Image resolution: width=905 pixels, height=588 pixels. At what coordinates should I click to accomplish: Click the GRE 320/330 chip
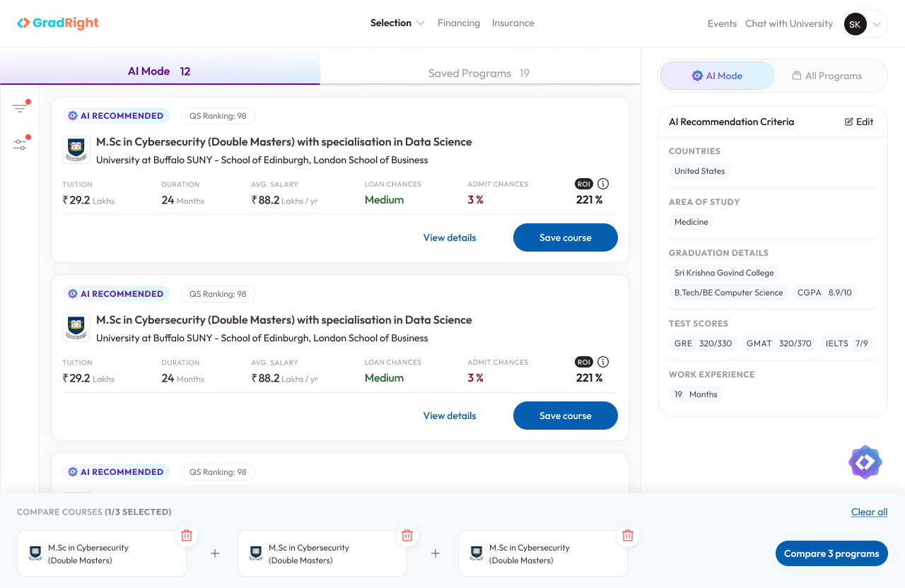pyautogui.click(x=703, y=343)
